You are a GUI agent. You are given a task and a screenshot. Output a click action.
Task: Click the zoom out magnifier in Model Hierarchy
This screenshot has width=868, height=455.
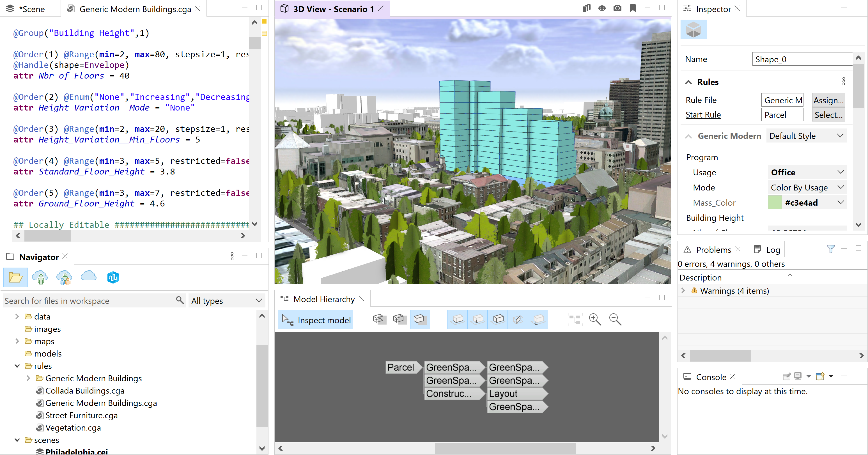point(615,319)
